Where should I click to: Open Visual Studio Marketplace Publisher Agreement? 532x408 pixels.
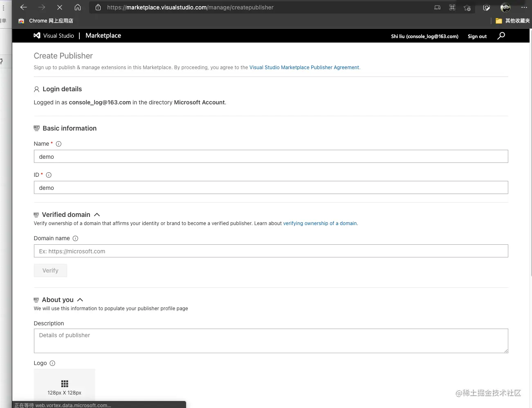[x=304, y=68]
